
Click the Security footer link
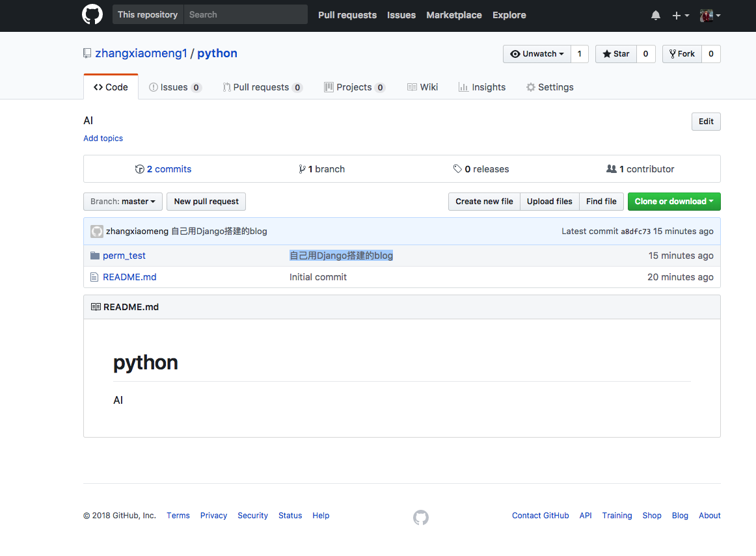[252, 516]
